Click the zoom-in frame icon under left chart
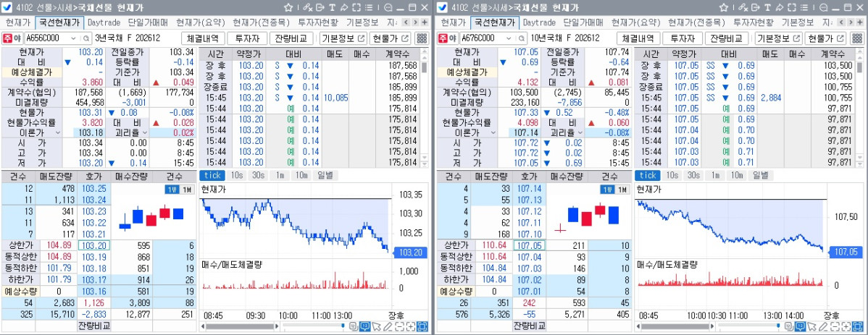 click(410, 326)
